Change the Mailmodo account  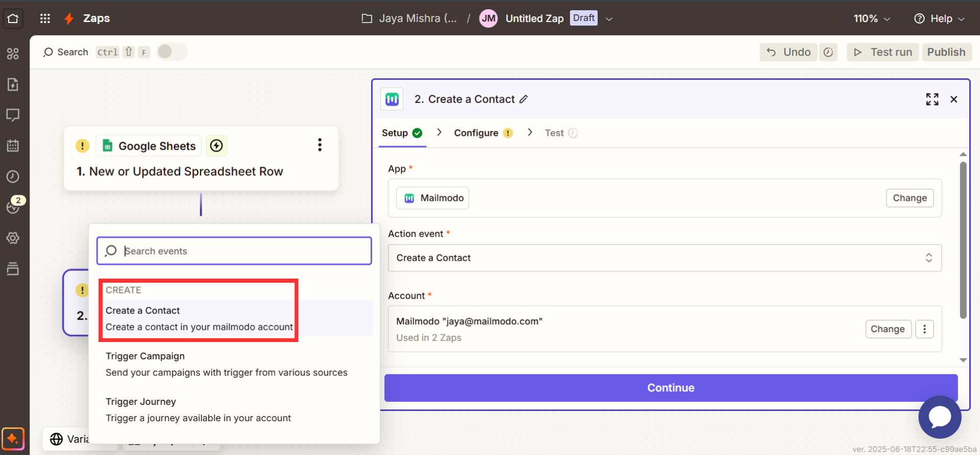[x=887, y=329]
